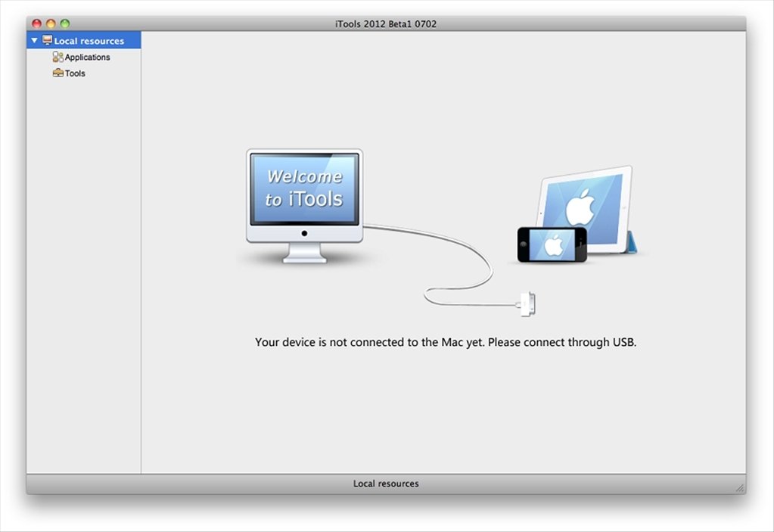Click the USB dock connector plug
774x532 pixels.
pyautogui.click(x=526, y=304)
